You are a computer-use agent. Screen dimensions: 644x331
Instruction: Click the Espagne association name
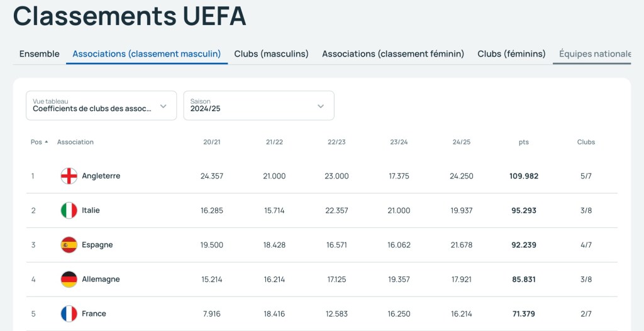pyautogui.click(x=97, y=245)
